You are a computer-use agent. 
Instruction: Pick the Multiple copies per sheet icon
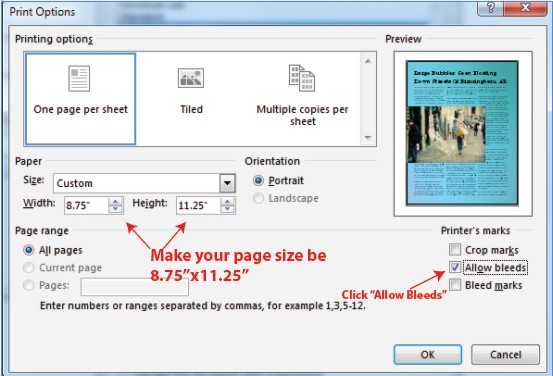[302, 78]
